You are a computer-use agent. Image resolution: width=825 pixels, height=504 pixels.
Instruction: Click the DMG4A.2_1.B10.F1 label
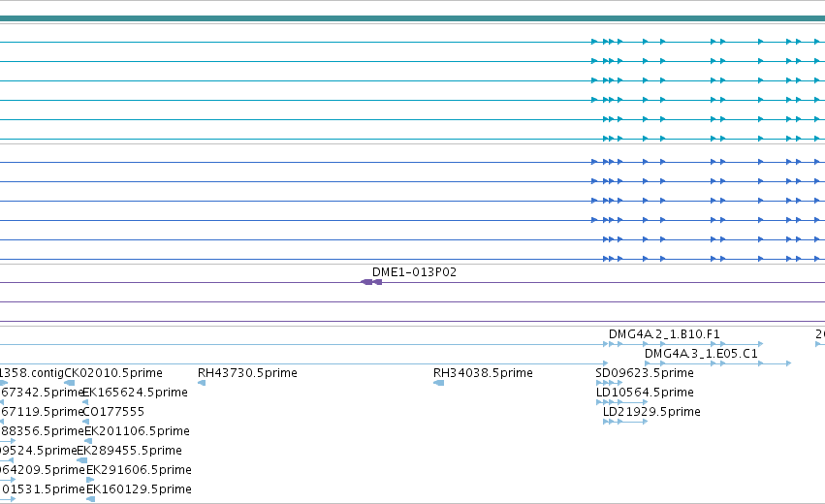coord(664,334)
